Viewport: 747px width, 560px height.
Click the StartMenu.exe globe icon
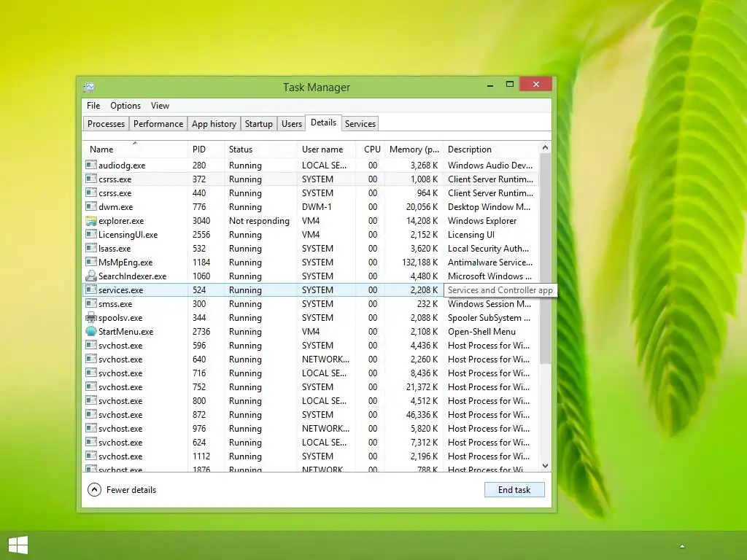pos(91,331)
